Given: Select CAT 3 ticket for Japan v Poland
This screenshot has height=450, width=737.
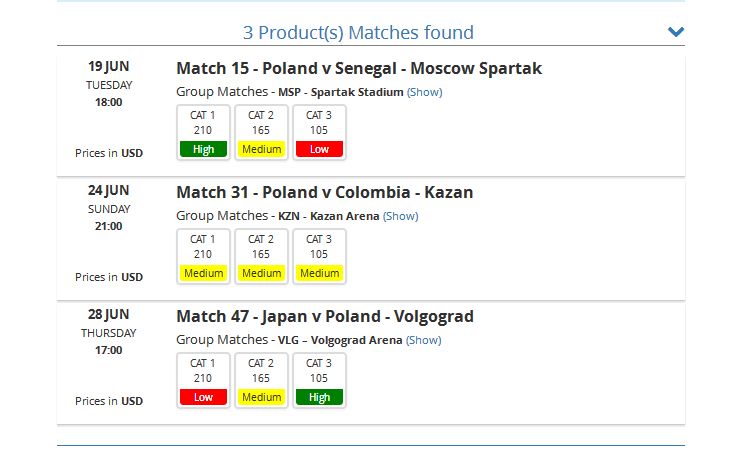Looking at the screenshot, I should (319, 380).
